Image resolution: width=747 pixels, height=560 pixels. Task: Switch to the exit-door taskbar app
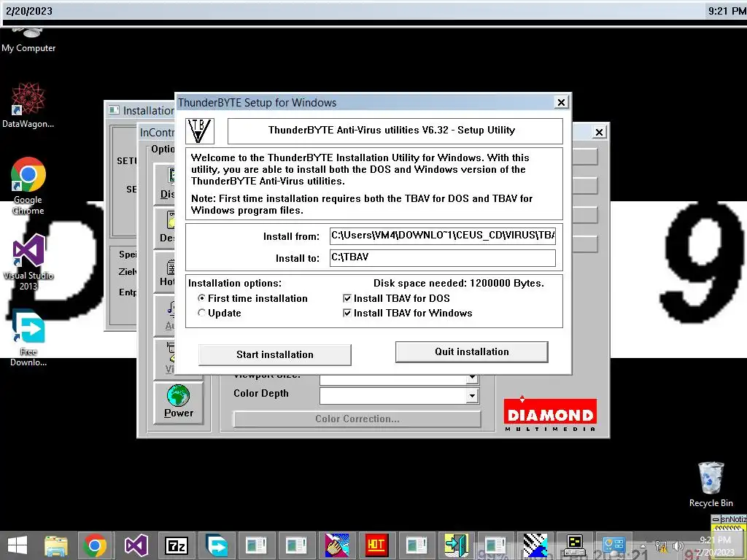pyautogui.click(x=457, y=545)
